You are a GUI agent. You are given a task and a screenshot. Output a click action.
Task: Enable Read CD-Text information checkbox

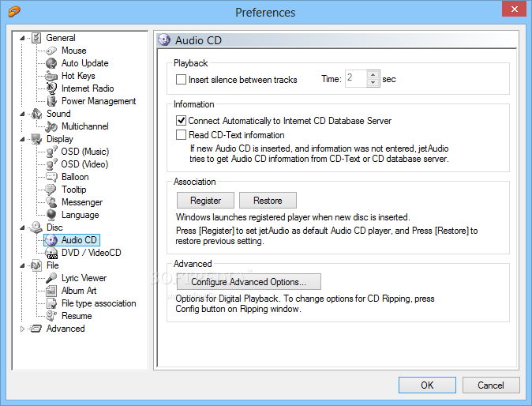(182, 135)
